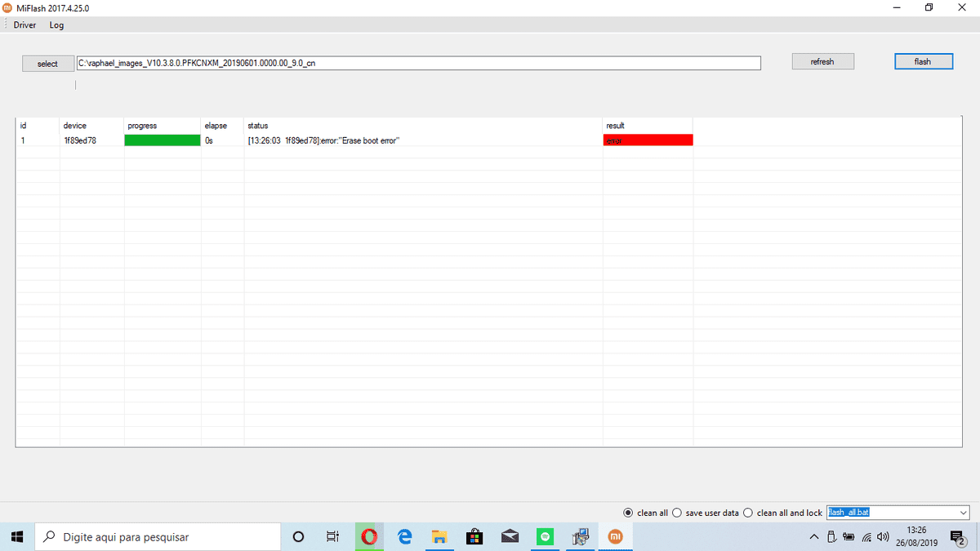Viewport: 980px width, 551px height.
Task: Open Microsoft Store from the taskbar
Action: click(474, 536)
